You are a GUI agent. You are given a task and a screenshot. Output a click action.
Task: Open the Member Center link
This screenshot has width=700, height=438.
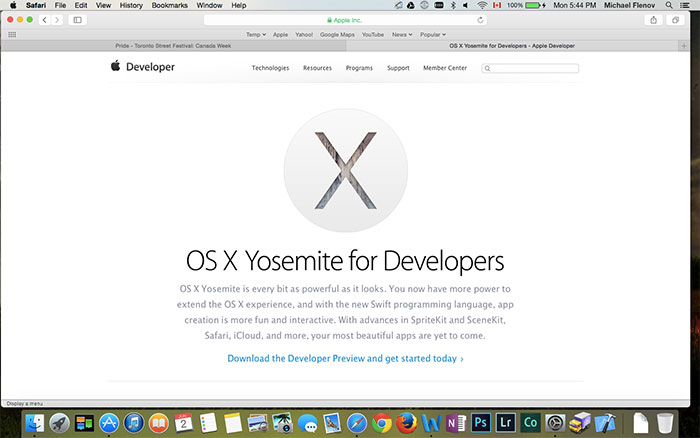pos(444,68)
